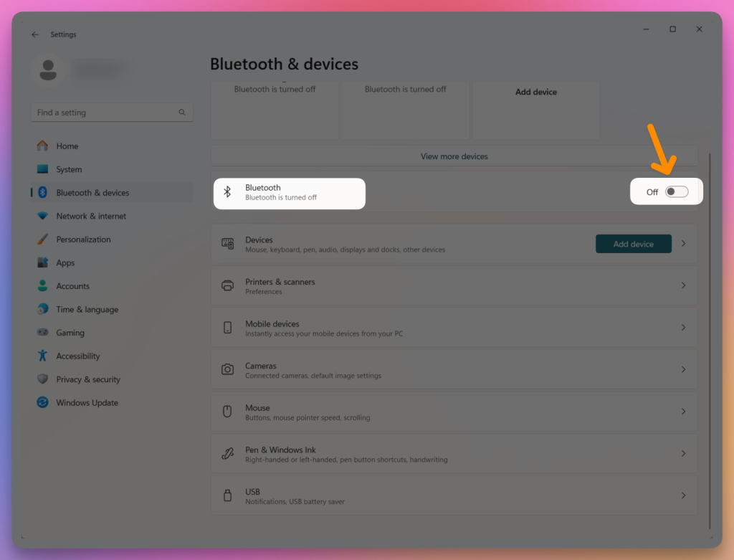Click 'Buttons, mouse pointer speed, scrolling' text

tap(308, 417)
